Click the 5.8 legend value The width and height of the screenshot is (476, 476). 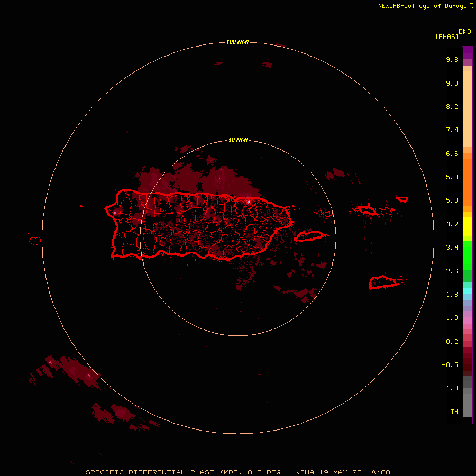452,177
